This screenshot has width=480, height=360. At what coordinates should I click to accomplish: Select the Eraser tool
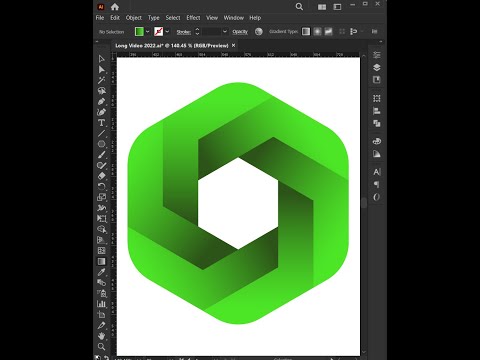tap(102, 176)
